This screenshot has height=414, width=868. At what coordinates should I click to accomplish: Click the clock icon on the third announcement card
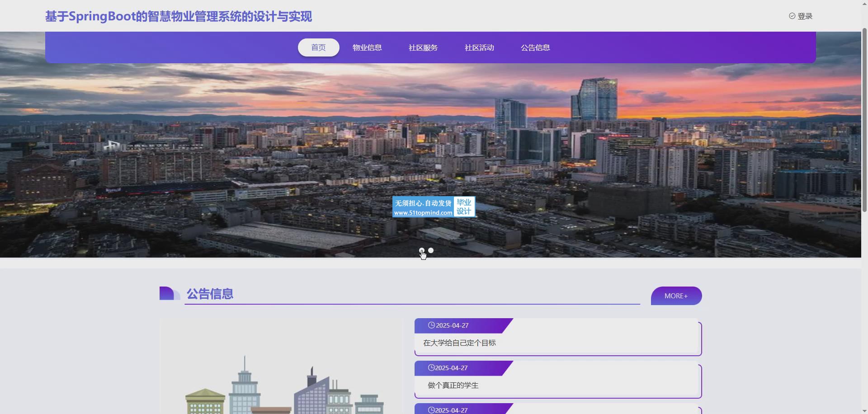coord(431,410)
